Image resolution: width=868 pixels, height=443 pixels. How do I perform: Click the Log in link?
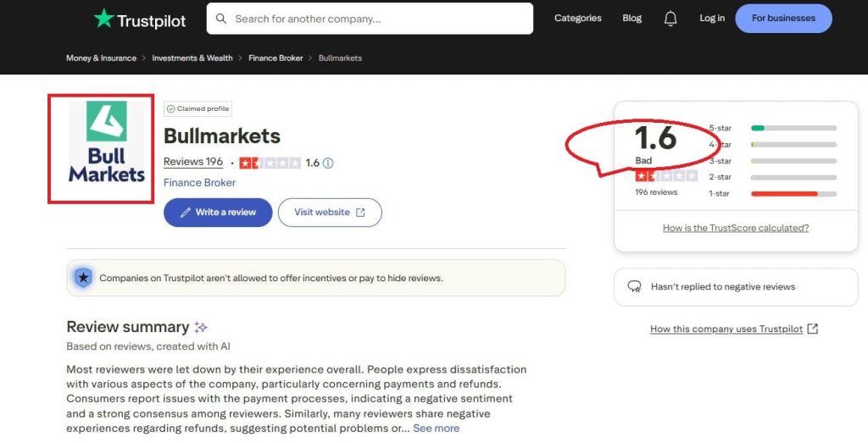[x=712, y=19]
